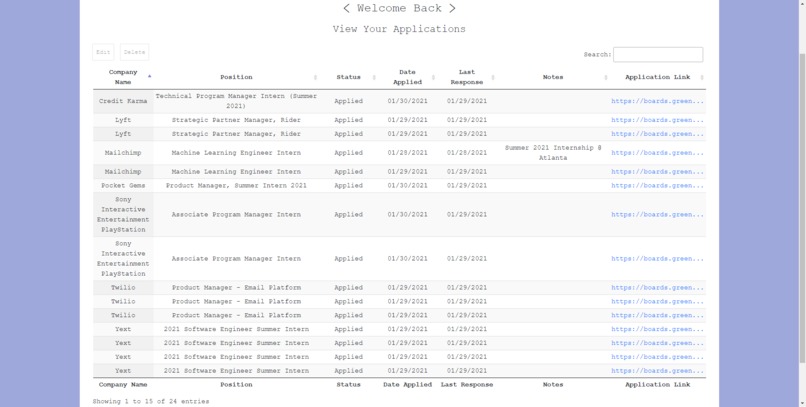This screenshot has width=806, height=407.
Task: Select the Technical Program Manager Intern position cell
Action: tap(236, 101)
